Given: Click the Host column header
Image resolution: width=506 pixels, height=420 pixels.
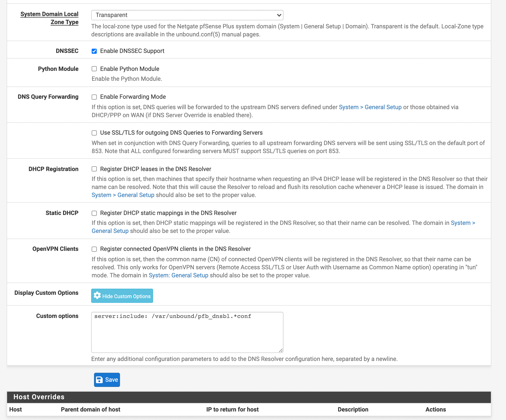Looking at the screenshot, I should 15,409.
